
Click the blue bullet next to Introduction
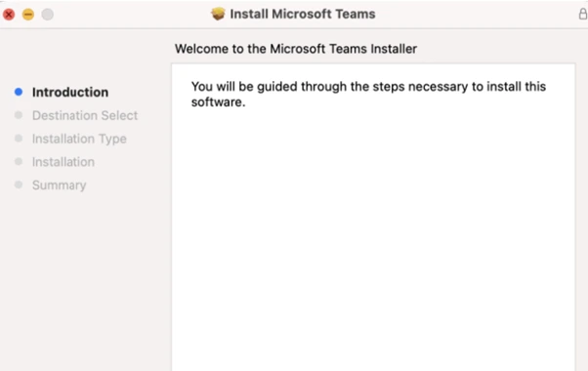19,92
